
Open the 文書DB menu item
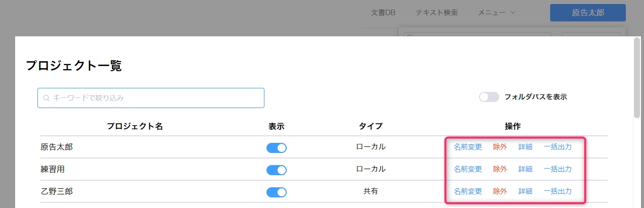tap(383, 13)
